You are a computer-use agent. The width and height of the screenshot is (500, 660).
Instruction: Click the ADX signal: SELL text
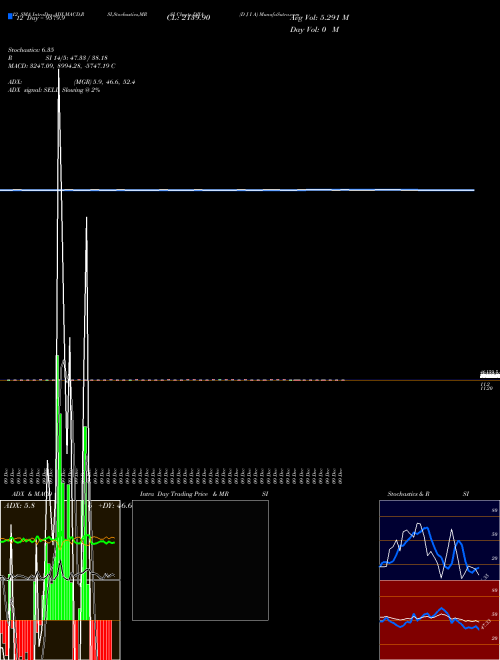[35, 90]
